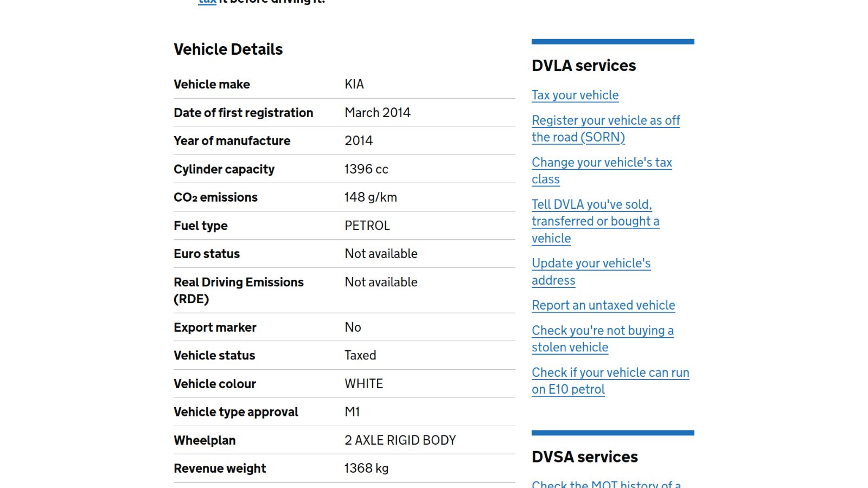The width and height of the screenshot is (868, 488).
Task: Click the 'Wheelplan' label
Action: [205, 440]
